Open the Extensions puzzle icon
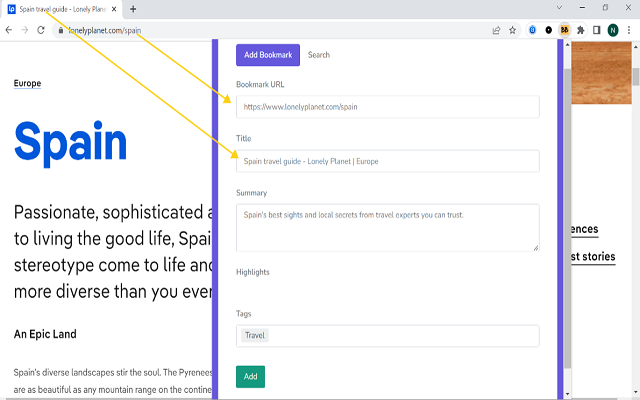Screen dimensions: 640x400 point(580,30)
